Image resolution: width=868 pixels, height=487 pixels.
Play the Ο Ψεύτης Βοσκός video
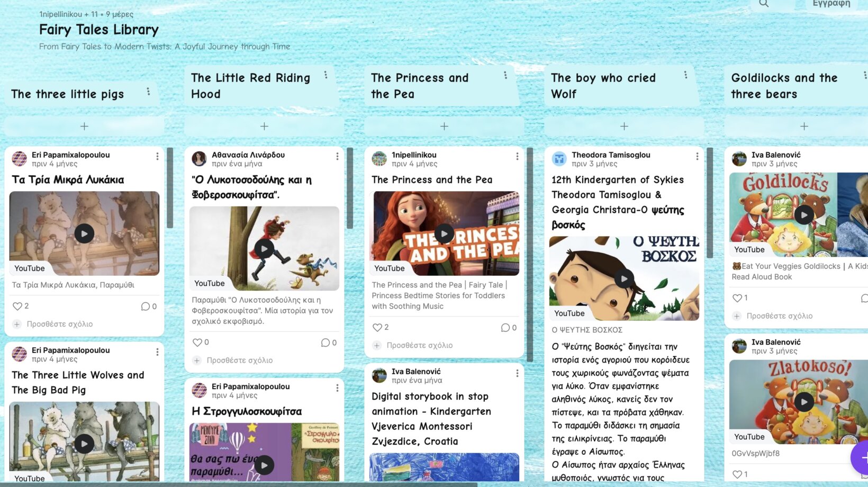[625, 278]
